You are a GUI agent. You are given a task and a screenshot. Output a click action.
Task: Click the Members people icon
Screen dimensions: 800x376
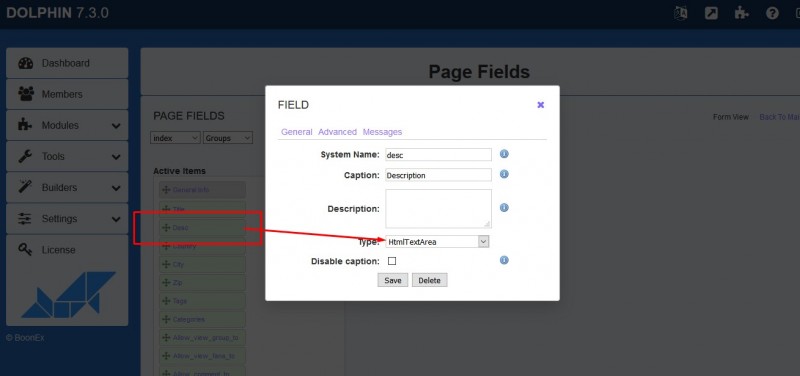(x=26, y=94)
